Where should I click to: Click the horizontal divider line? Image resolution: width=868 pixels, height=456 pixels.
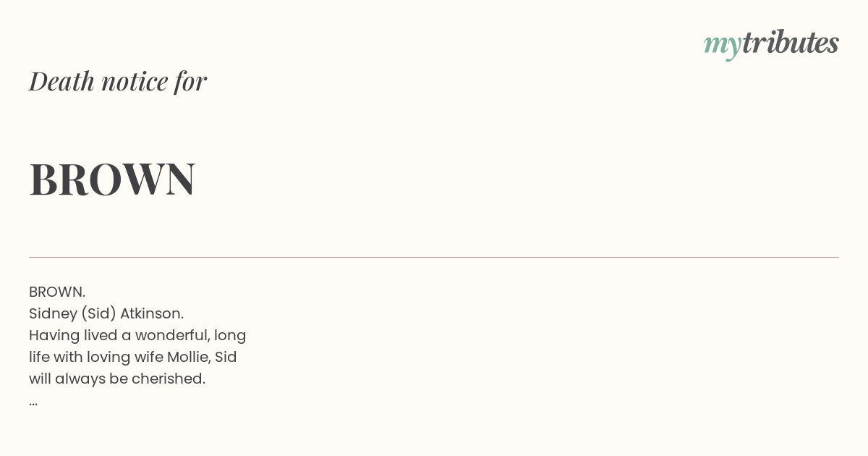point(434,257)
